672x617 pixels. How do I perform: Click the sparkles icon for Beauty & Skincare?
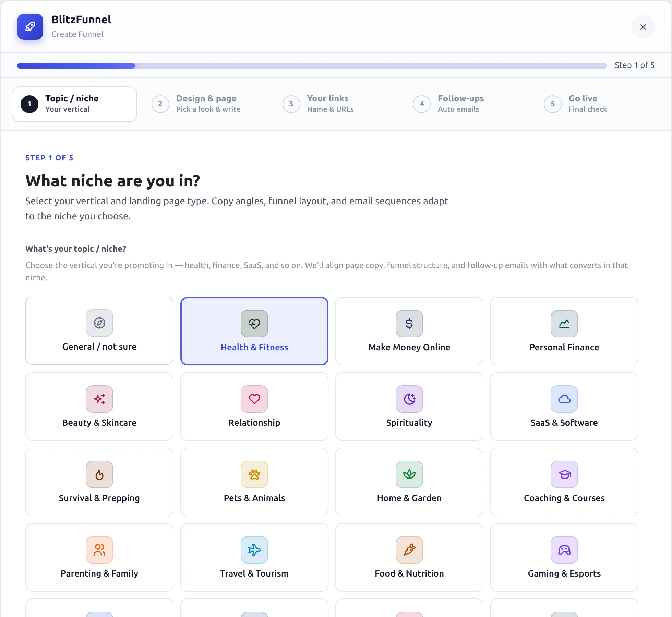pyautogui.click(x=99, y=399)
